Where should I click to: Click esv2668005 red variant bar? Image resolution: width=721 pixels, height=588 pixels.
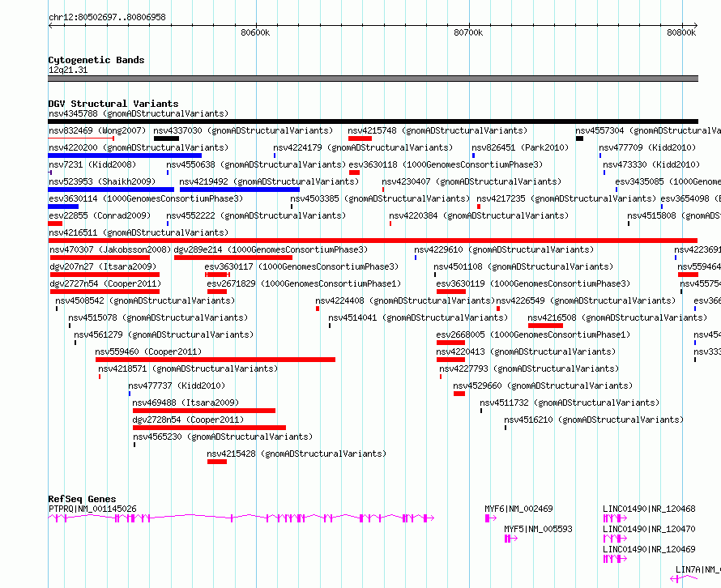click(450, 343)
